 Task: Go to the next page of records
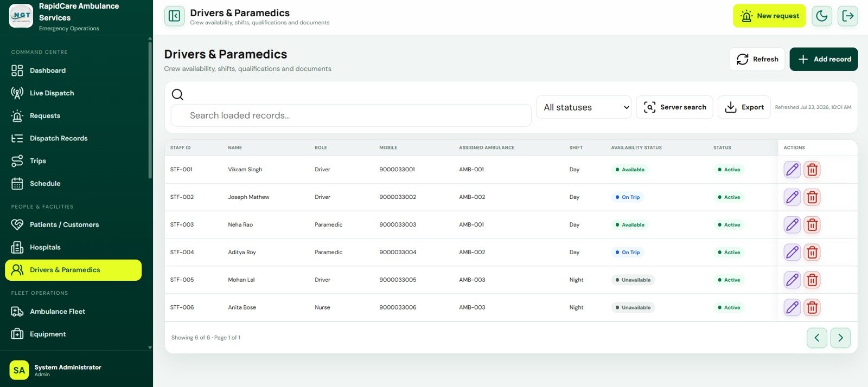840,338
